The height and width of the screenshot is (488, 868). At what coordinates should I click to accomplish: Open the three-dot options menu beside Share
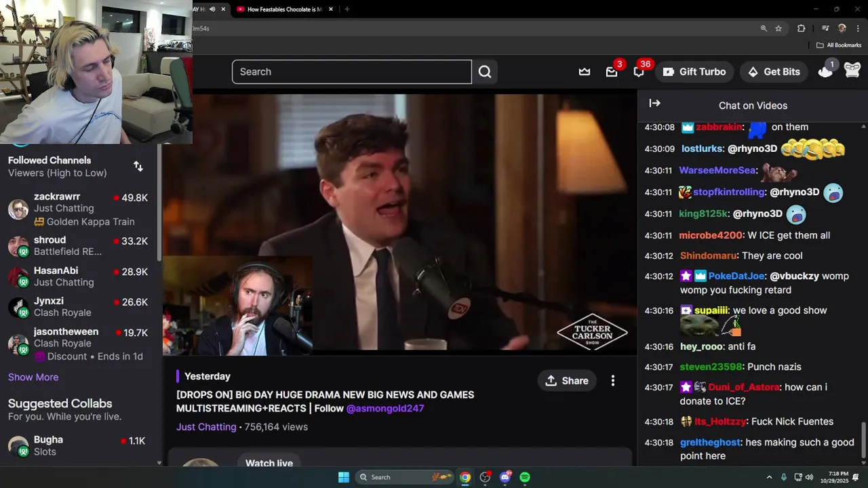613,381
